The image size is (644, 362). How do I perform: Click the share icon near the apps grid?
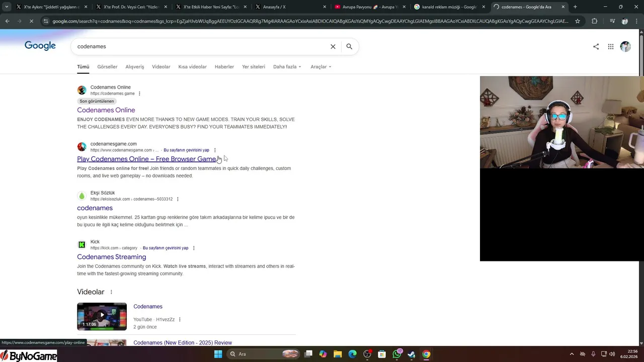click(596, 47)
